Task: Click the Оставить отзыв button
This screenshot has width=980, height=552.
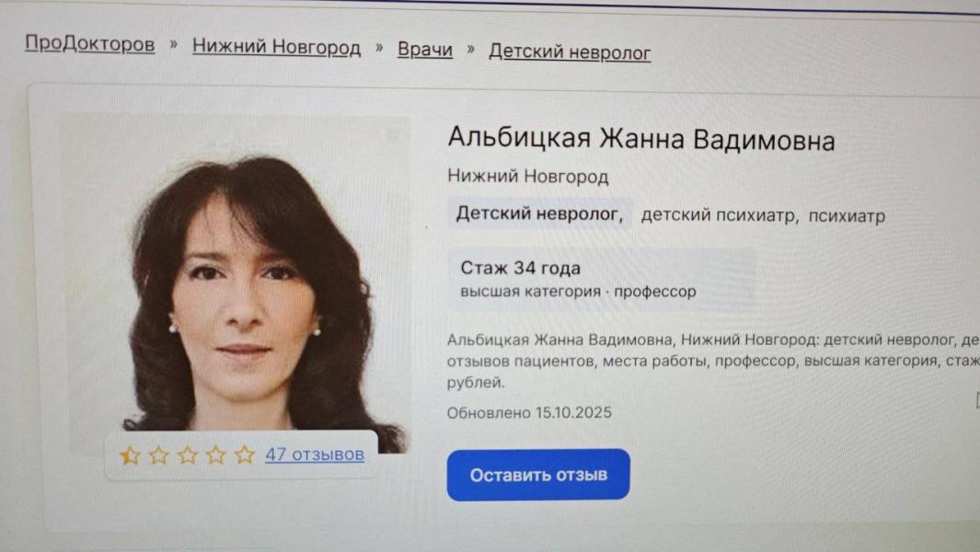Action: 538,475
